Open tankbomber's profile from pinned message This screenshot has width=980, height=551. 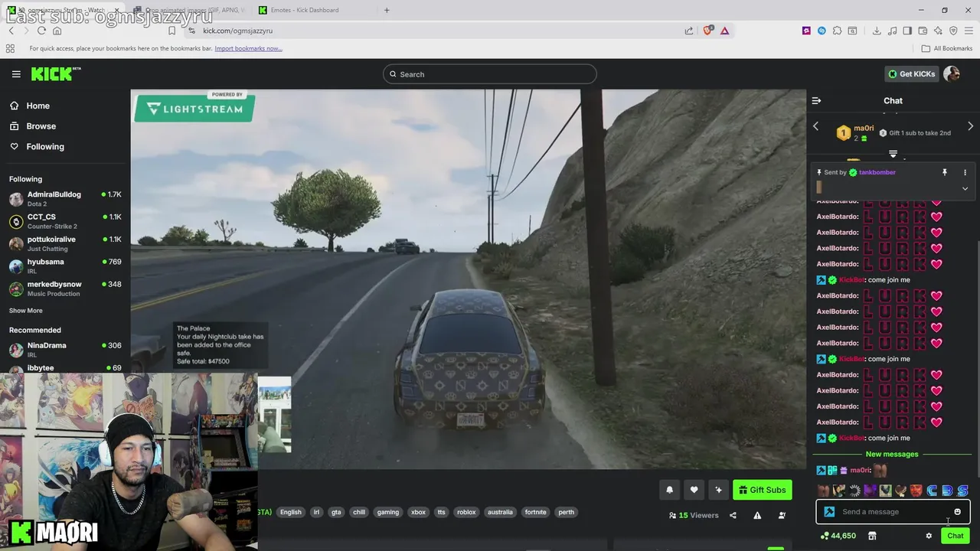point(877,172)
